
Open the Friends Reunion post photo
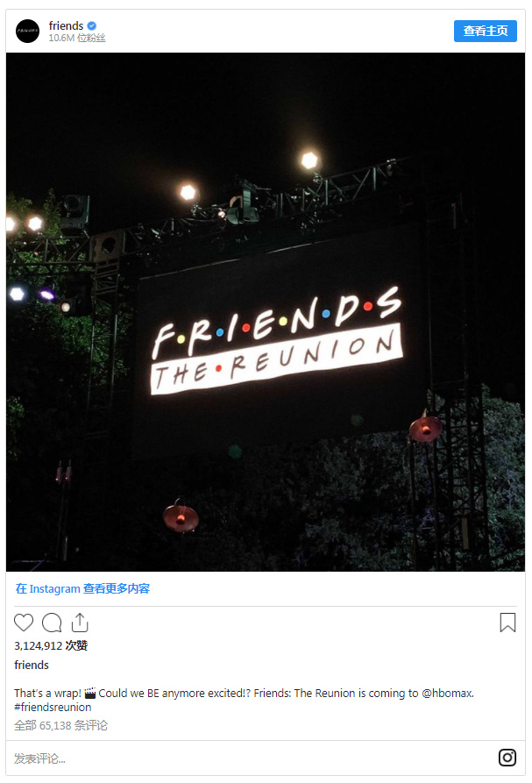point(266,312)
